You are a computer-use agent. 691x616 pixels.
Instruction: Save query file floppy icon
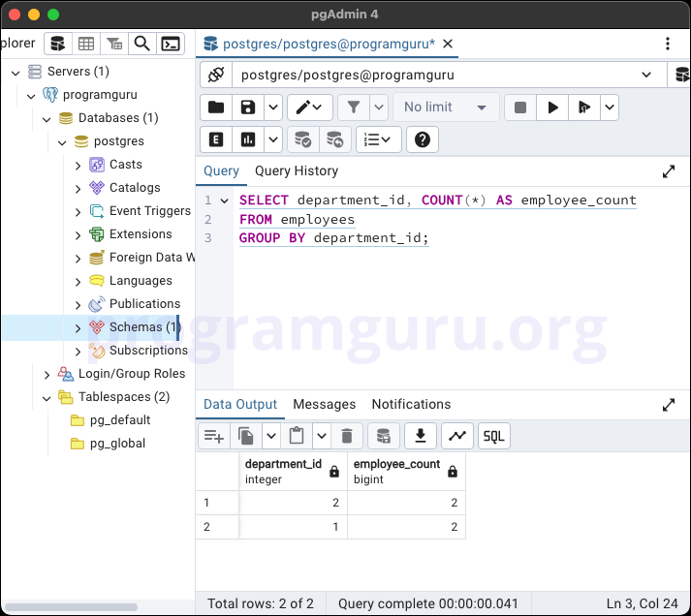click(248, 107)
